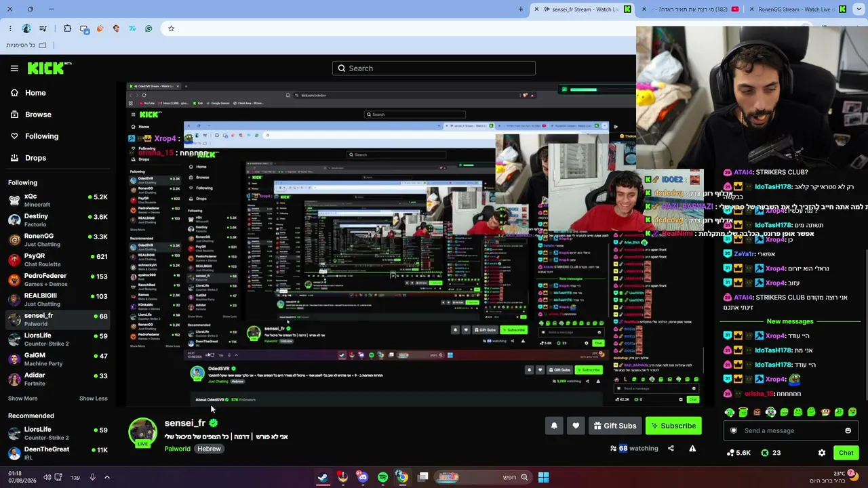Open the Windows Start menu
The width and height of the screenshot is (868, 488).
[543, 477]
